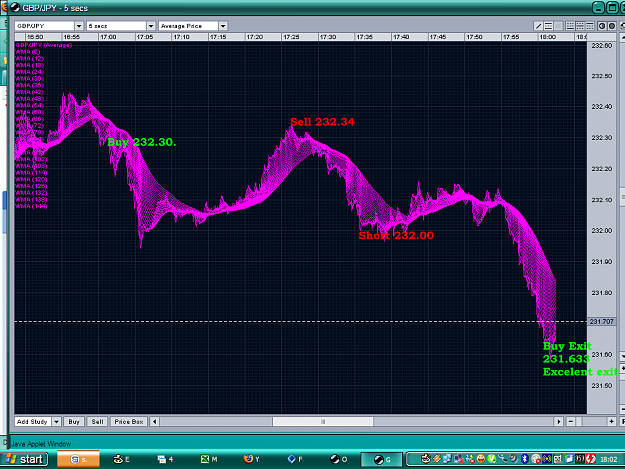
Task: Switch to taskbar item labeled 4
Action: point(165,459)
